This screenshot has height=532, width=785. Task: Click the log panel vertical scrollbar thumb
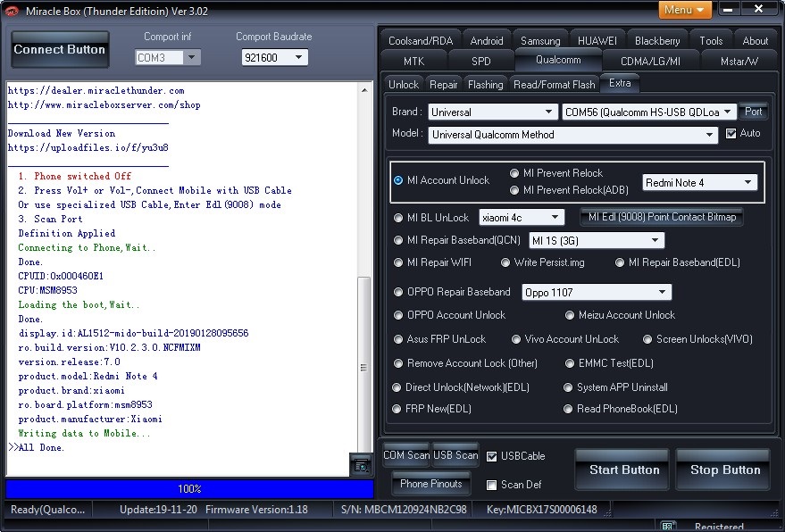pyautogui.click(x=364, y=365)
